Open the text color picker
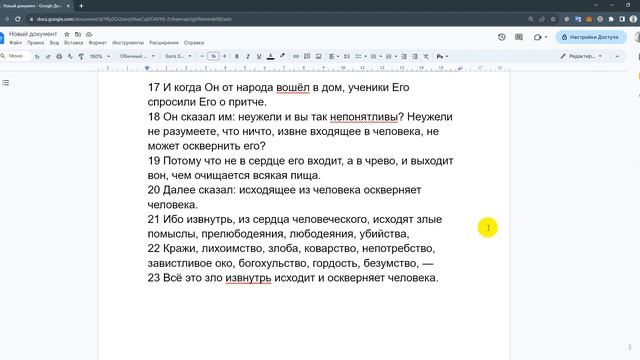This screenshot has width=640, height=360. click(270, 56)
